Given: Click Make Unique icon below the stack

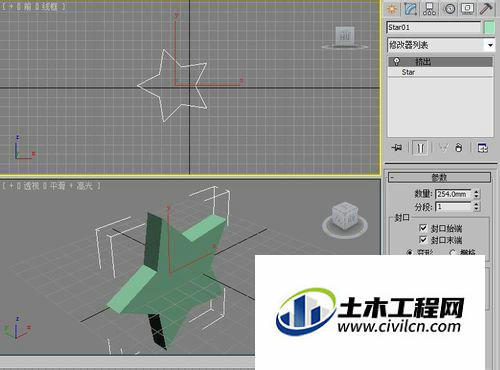Looking at the screenshot, I should point(443,147).
